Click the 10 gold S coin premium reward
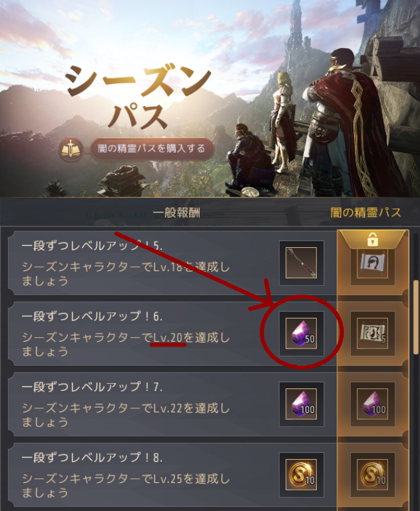 (x=372, y=474)
